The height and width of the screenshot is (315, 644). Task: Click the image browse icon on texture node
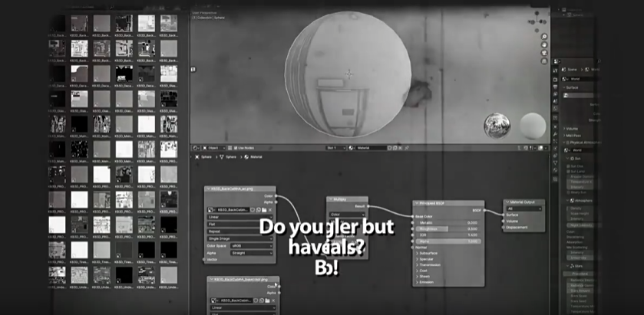[212, 209]
